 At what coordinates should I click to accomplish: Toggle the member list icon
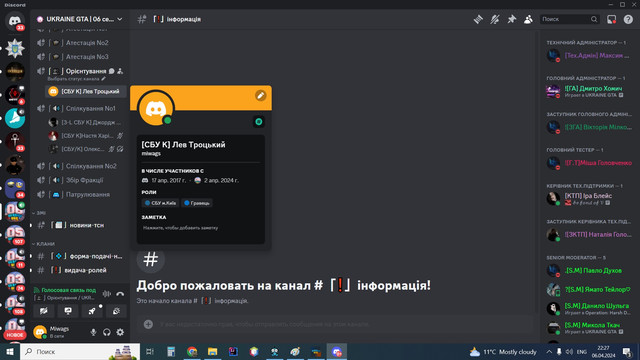(x=528, y=19)
